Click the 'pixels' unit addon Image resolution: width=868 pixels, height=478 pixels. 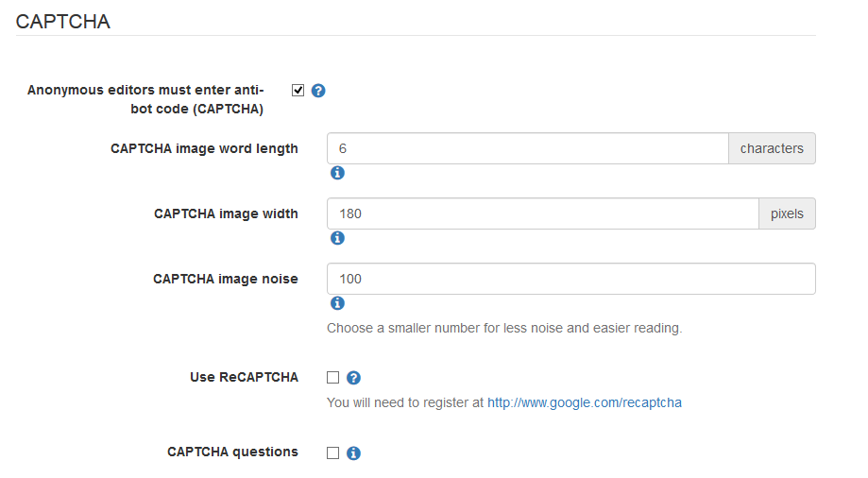click(787, 213)
